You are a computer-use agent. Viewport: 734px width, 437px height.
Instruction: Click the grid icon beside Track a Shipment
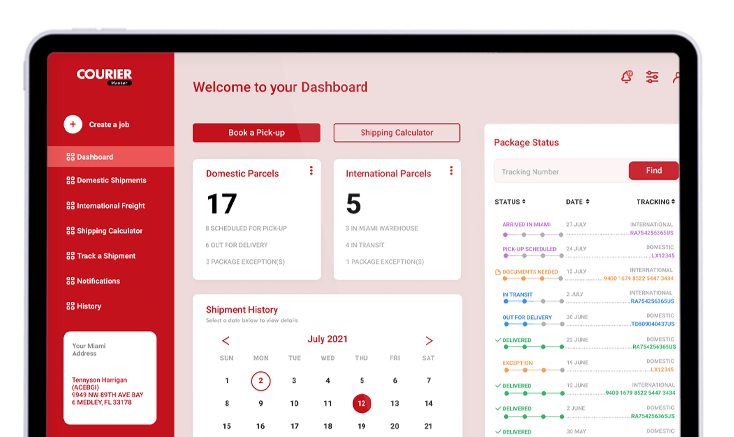(70, 256)
